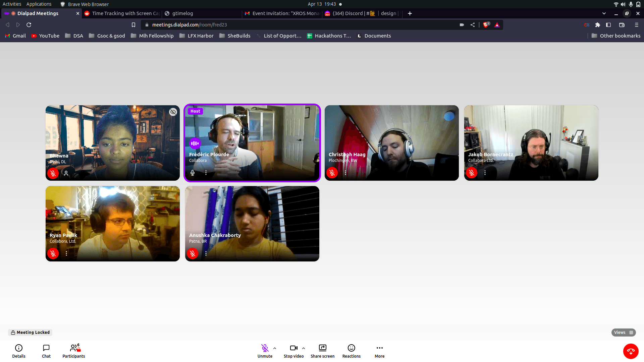The image size is (644, 362).
Task: Open the Other bookmarks folder
Action: [616, 36]
